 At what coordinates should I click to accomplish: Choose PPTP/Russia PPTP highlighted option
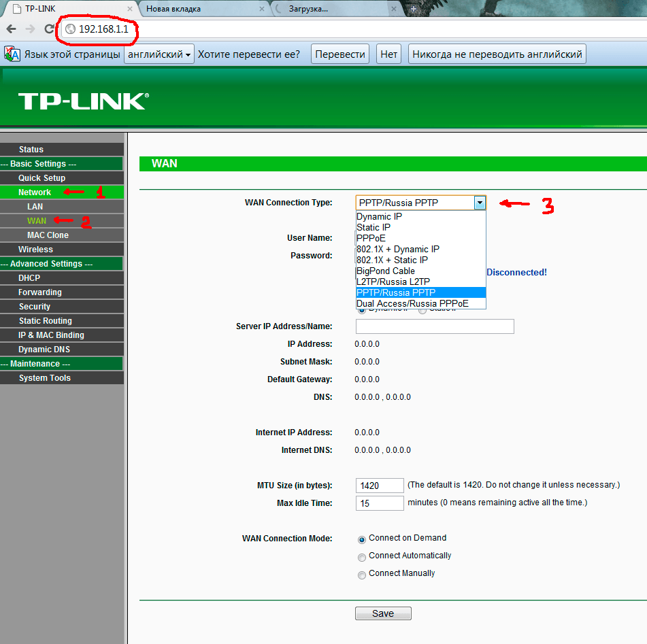coord(421,292)
